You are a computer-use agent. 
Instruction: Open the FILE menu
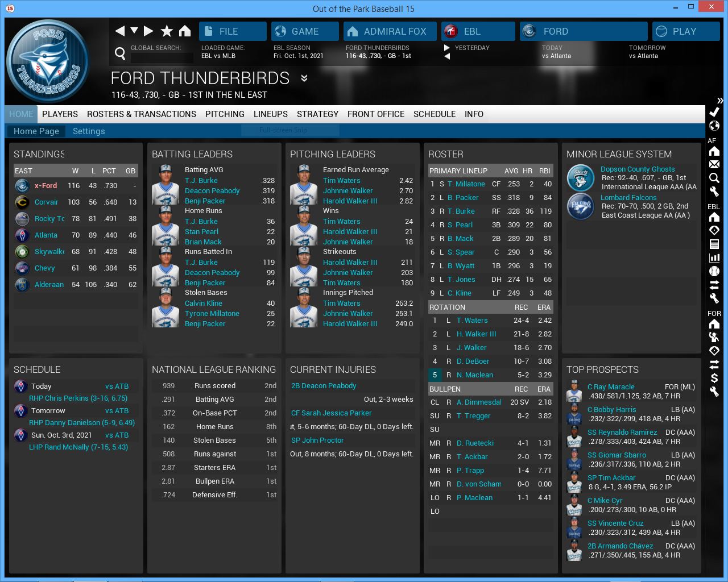click(x=233, y=31)
